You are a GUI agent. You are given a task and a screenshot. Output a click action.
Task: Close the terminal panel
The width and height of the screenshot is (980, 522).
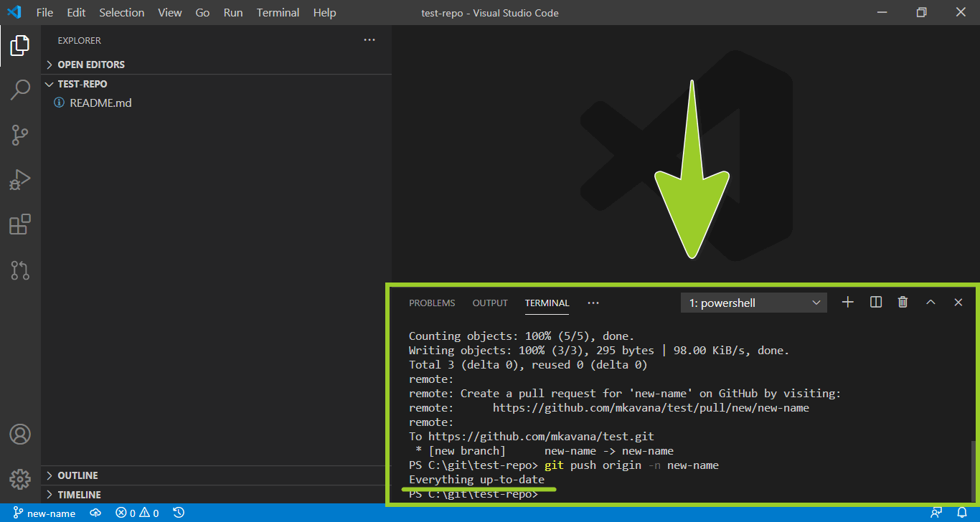pos(958,303)
